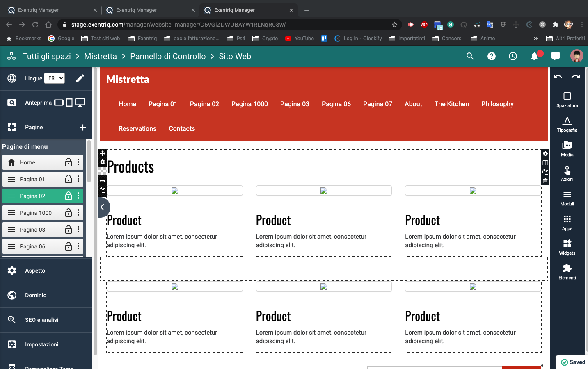Image resolution: width=588 pixels, height=369 pixels.
Task: Switch preview to desktop monitor view
Action: tap(80, 102)
